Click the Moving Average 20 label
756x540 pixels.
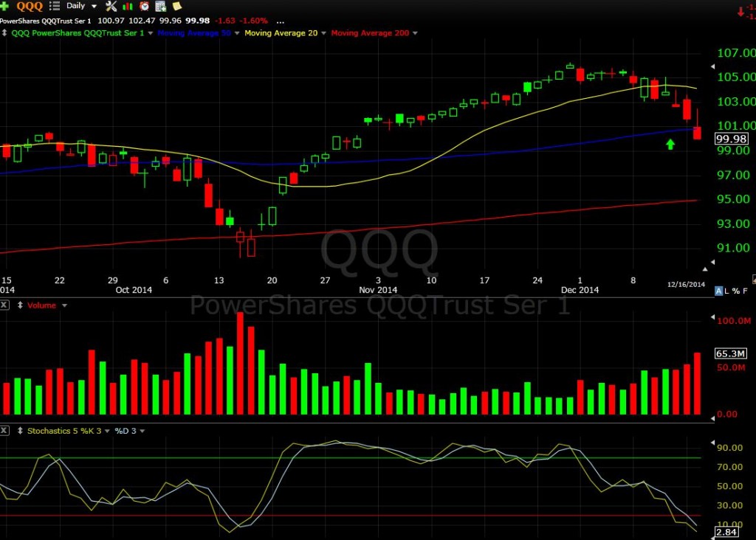(x=281, y=33)
